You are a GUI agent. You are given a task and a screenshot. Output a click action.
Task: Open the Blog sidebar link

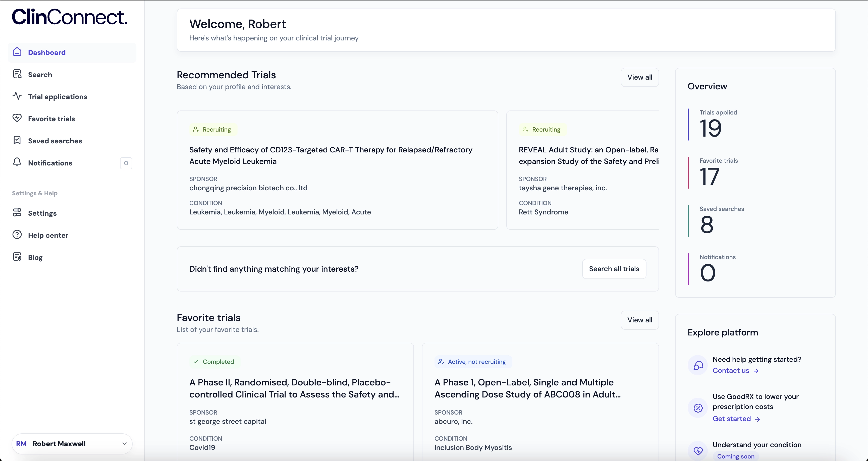pos(72,257)
